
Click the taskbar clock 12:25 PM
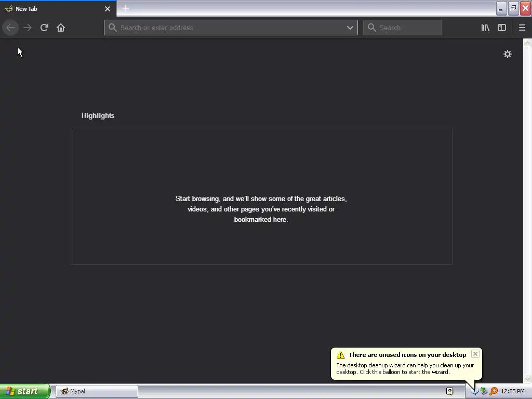point(513,391)
